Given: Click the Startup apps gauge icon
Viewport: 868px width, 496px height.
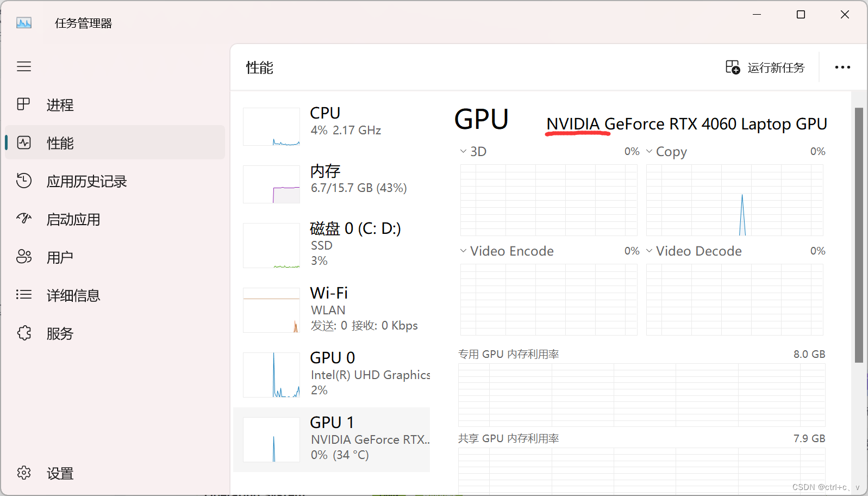Looking at the screenshot, I should (x=24, y=219).
